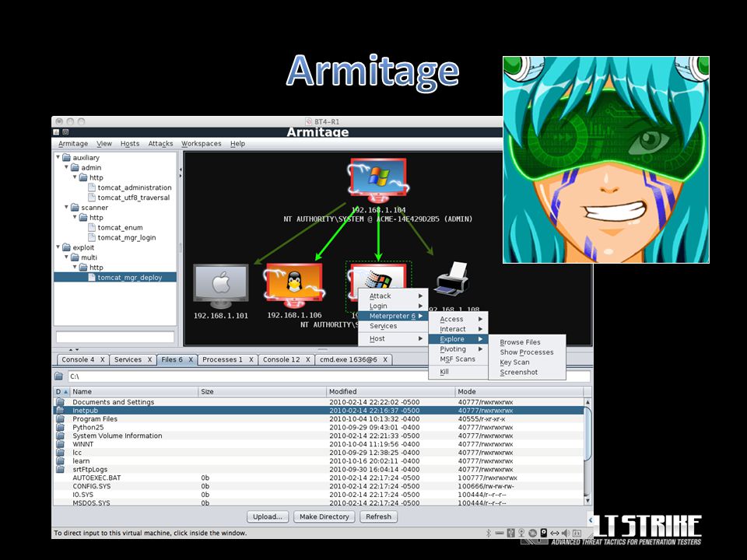Click the VM bluetooth status icon
Screen dimensions: 747x560
pos(489,533)
